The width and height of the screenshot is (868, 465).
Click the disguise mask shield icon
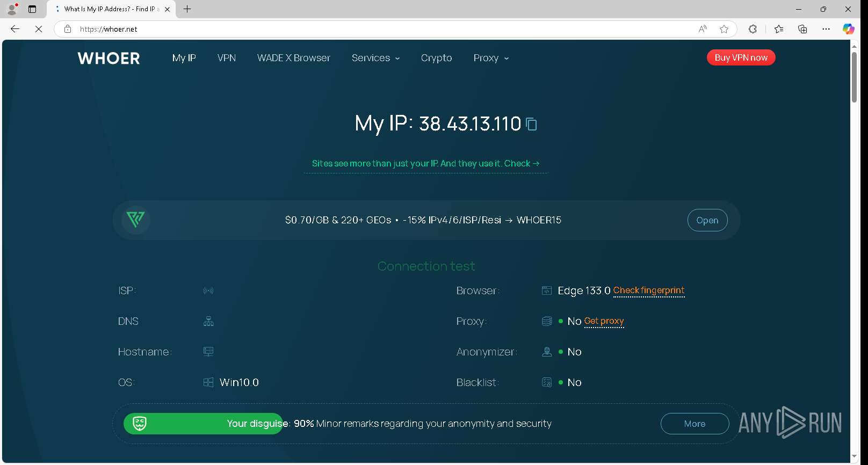click(x=140, y=424)
